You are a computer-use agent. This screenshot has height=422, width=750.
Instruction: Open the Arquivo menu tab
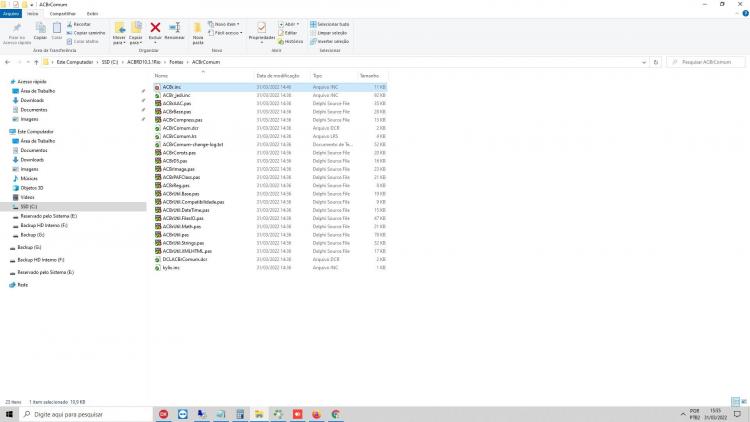click(x=11, y=13)
